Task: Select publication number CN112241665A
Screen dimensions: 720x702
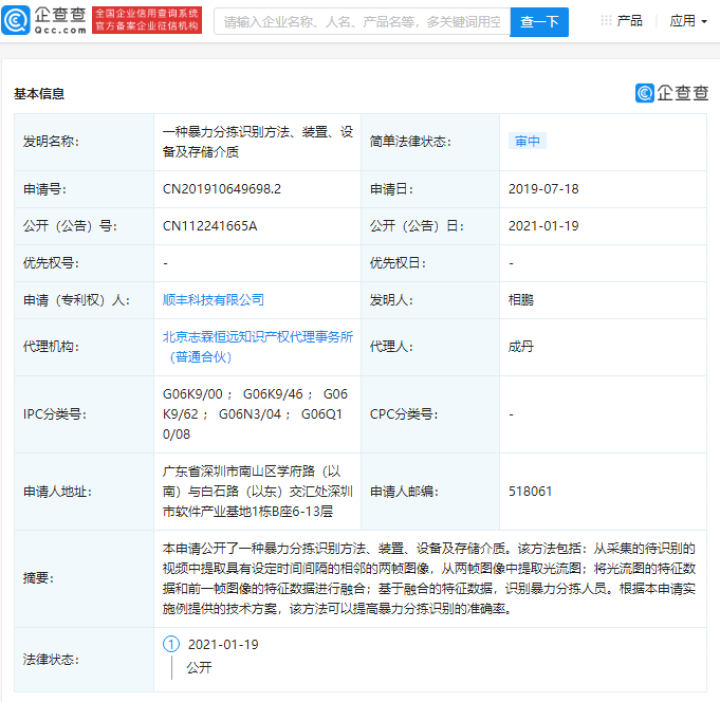Action: point(210,226)
